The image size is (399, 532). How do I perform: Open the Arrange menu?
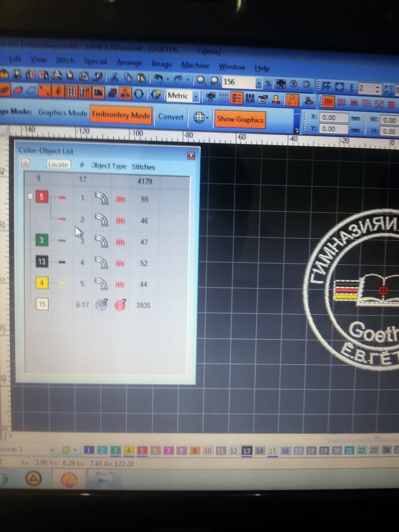(129, 63)
